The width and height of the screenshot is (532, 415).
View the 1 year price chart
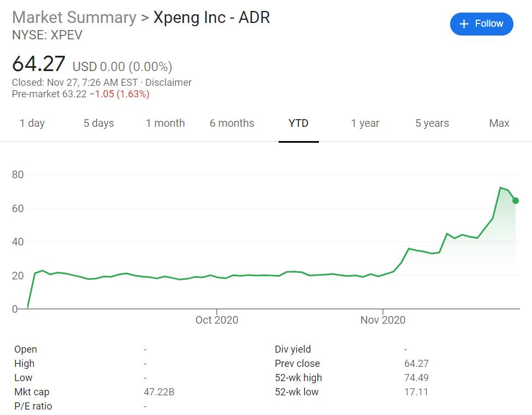pos(365,123)
